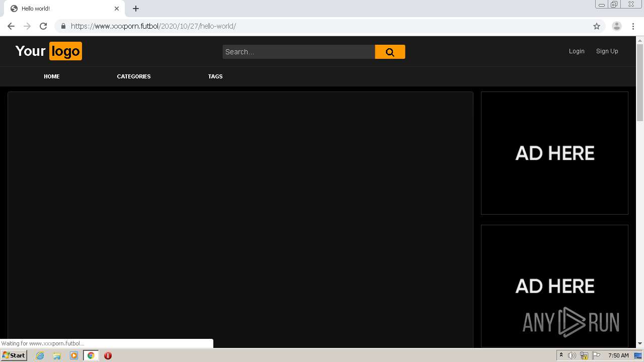Click the Your logo site logo
This screenshot has height=362, width=644.
pos(48,51)
